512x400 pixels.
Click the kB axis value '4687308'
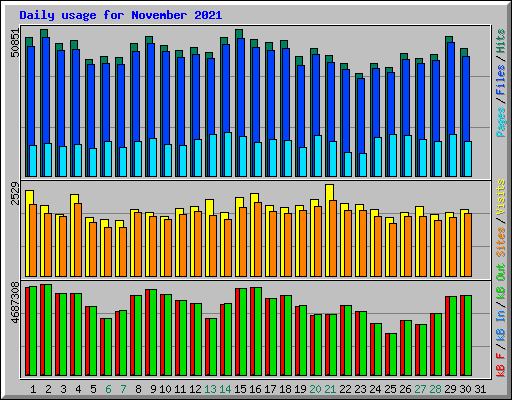pos(15,303)
